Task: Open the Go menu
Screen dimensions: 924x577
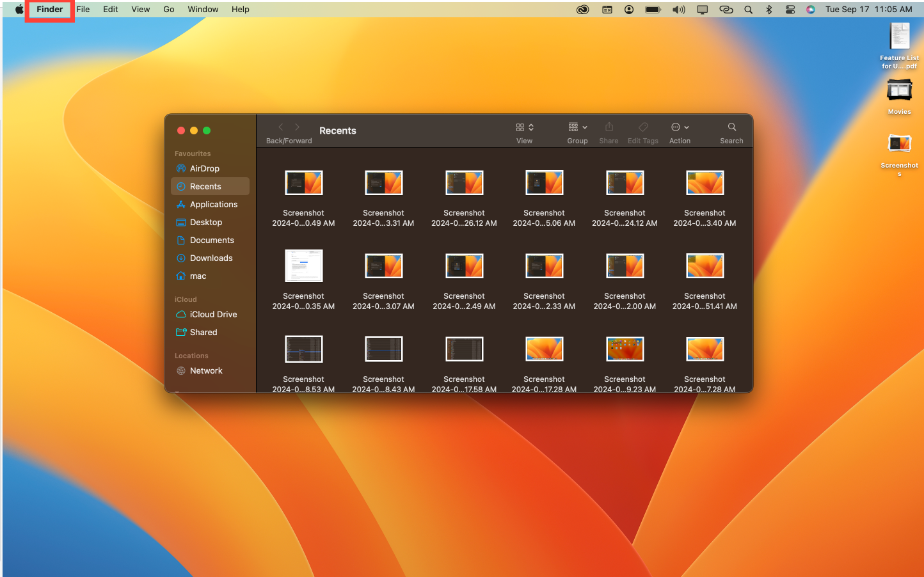Action: coord(169,10)
